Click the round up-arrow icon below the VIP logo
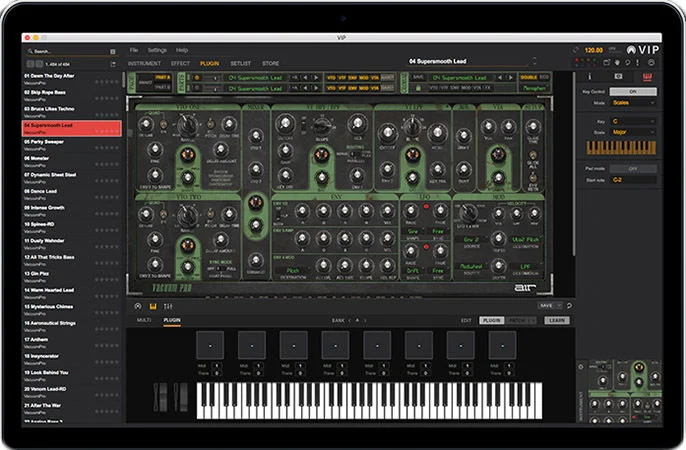Image resolution: width=686 pixels, height=450 pixels. pyautogui.click(x=651, y=63)
